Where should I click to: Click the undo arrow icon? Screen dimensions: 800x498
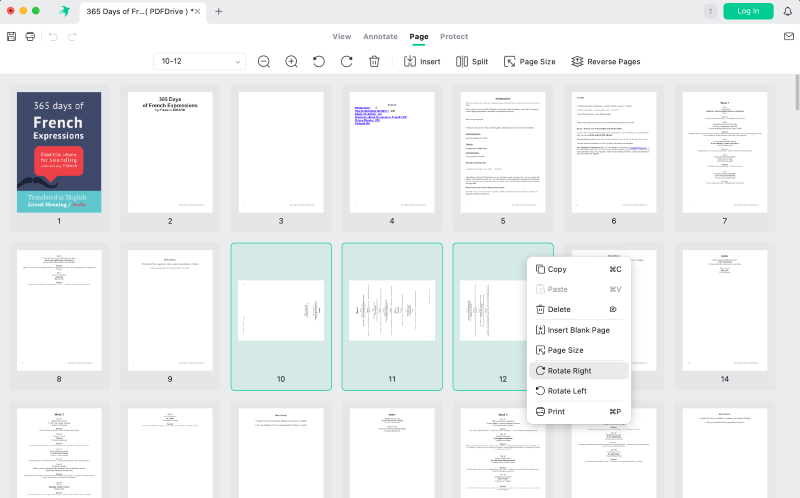tap(53, 36)
